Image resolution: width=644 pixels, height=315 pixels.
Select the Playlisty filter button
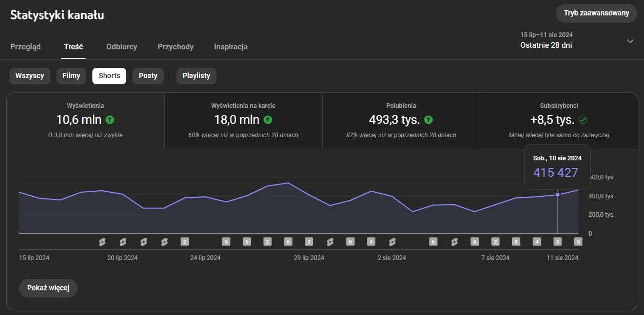click(197, 76)
